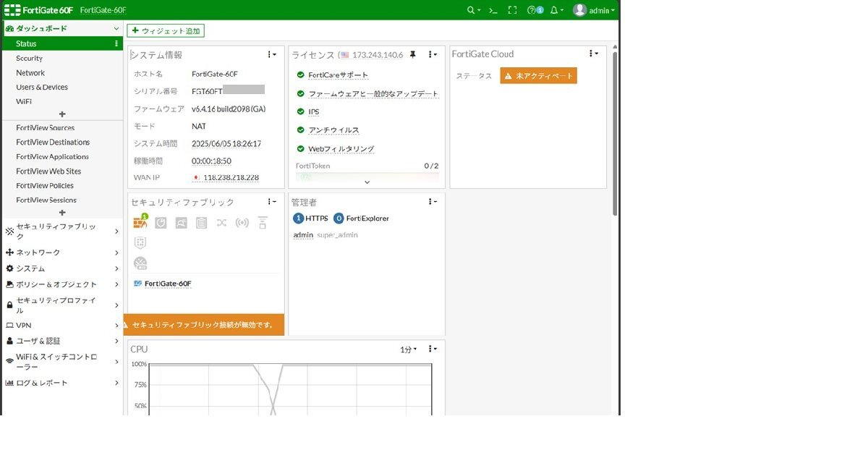Viewport: 868px width, 466px height.
Task: Open FortiView Applications
Action: click(x=53, y=156)
